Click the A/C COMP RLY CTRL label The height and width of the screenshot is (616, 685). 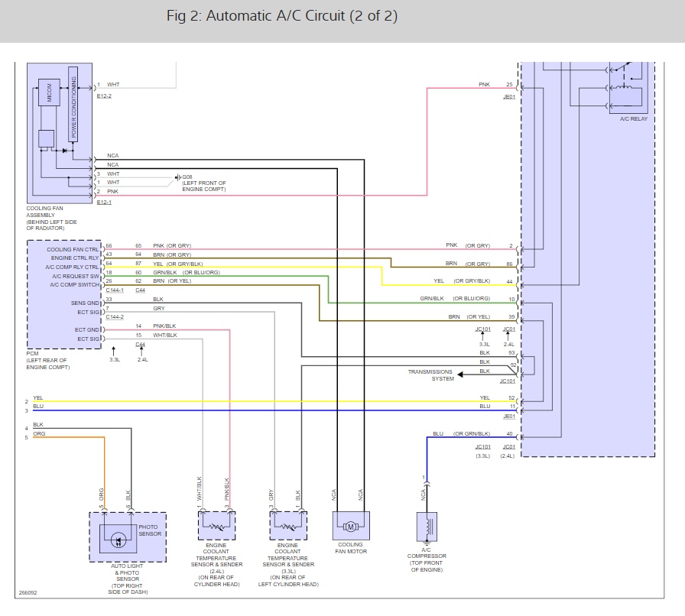click(72, 267)
